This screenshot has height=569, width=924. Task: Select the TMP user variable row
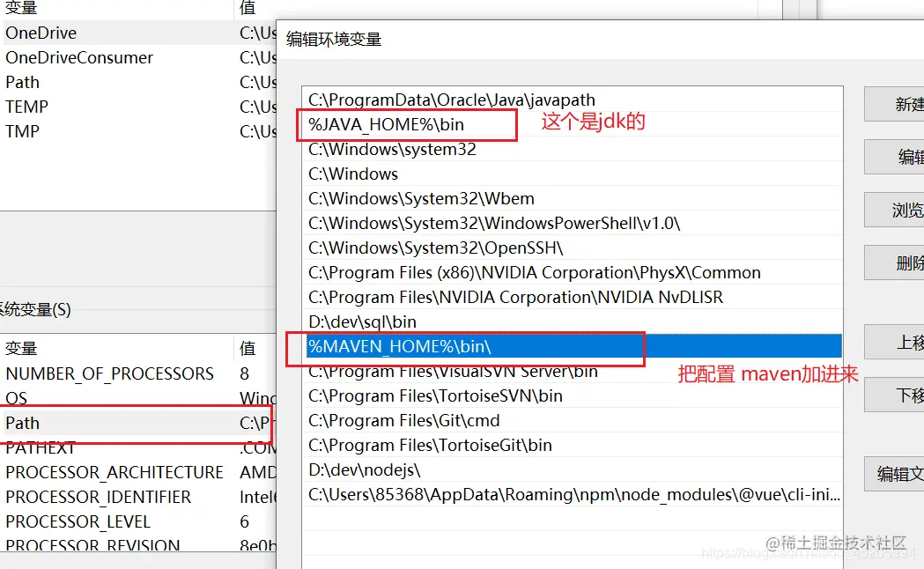click(x=138, y=132)
